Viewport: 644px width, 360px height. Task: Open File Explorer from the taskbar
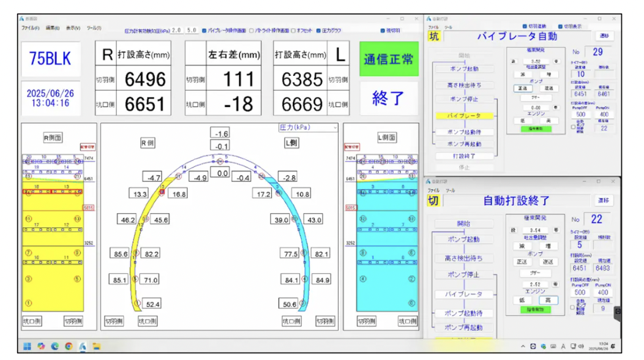(96, 347)
